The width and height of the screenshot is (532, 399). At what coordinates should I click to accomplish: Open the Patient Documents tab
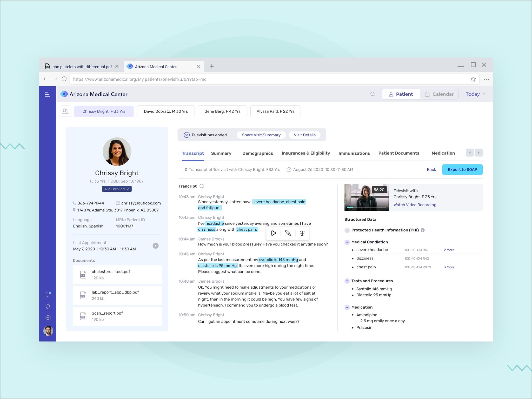399,153
